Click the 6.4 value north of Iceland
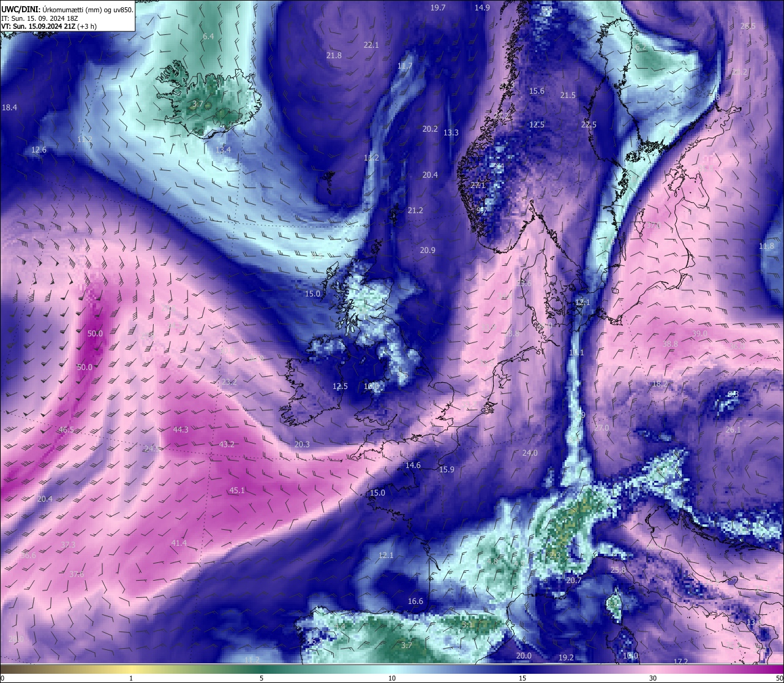Screen dimensions: 784x683 point(208,36)
